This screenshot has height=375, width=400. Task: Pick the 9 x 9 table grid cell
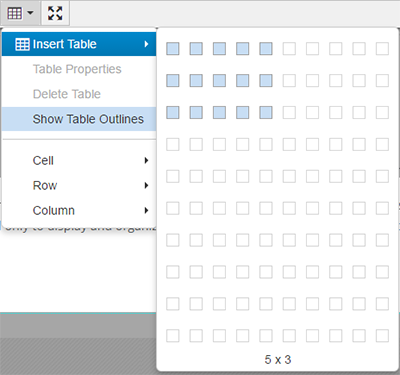(x=359, y=304)
